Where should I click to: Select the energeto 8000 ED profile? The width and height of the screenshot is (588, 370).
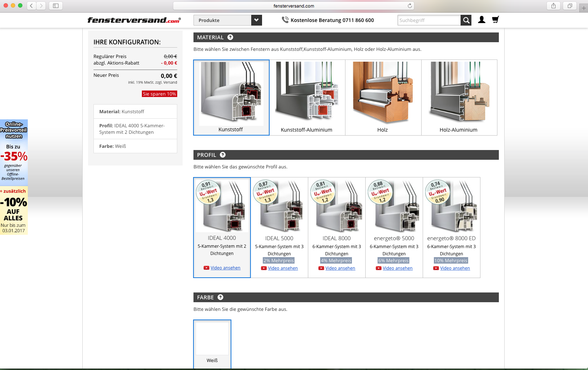(x=452, y=228)
